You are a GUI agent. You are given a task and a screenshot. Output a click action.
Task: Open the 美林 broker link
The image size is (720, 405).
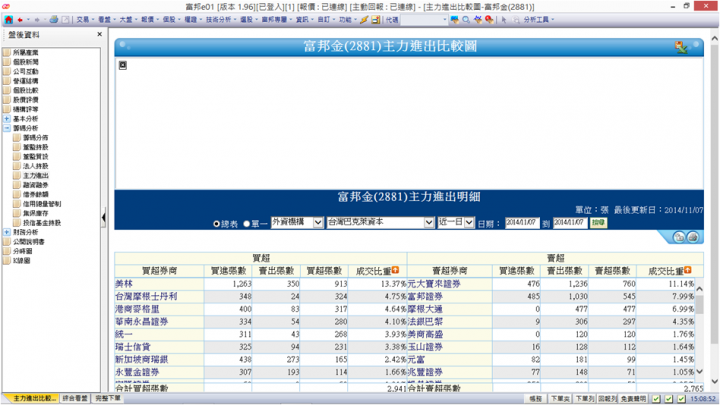point(124,284)
